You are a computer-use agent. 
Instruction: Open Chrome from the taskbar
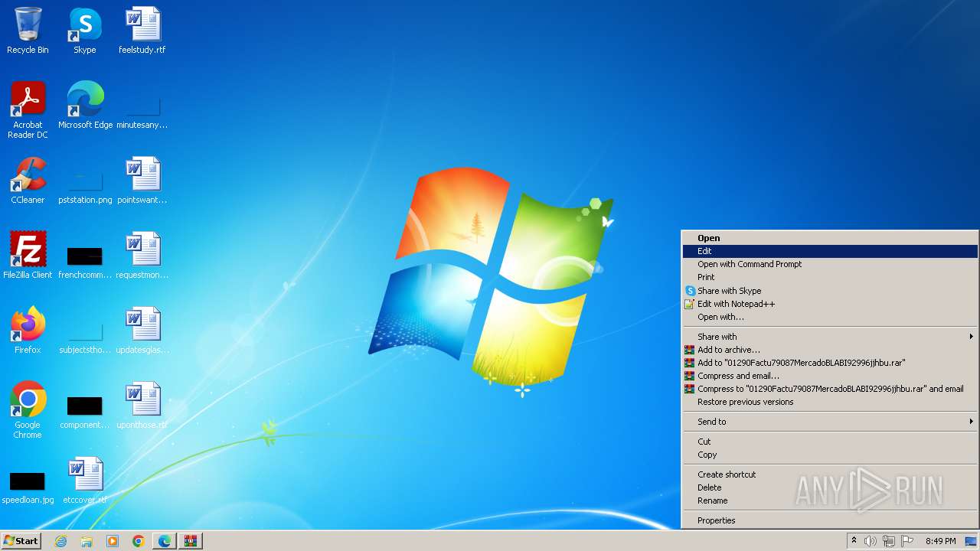click(x=139, y=541)
